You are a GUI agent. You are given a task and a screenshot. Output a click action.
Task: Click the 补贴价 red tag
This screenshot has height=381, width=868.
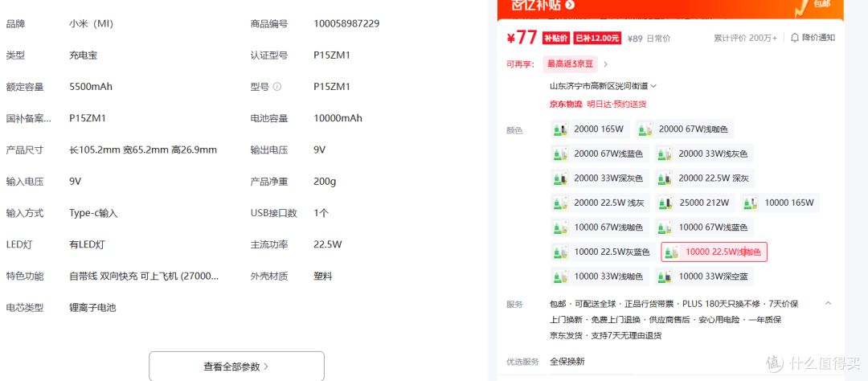pyautogui.click(x=556, y=39)
